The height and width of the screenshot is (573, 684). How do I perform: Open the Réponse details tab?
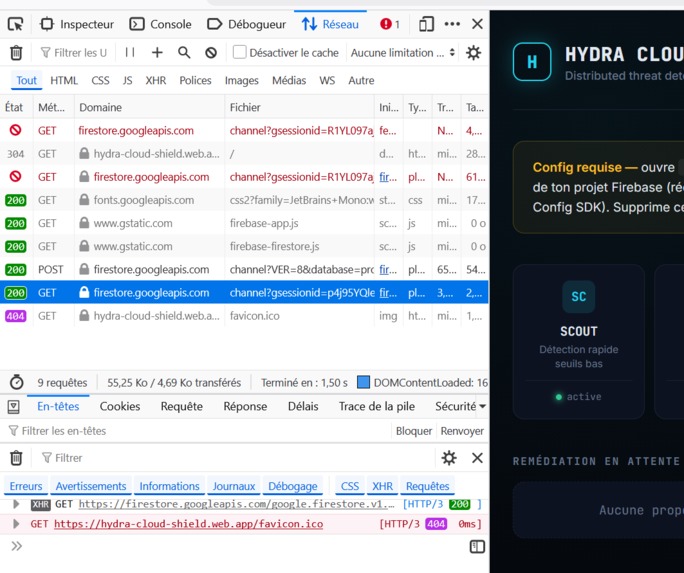point(245,406)
